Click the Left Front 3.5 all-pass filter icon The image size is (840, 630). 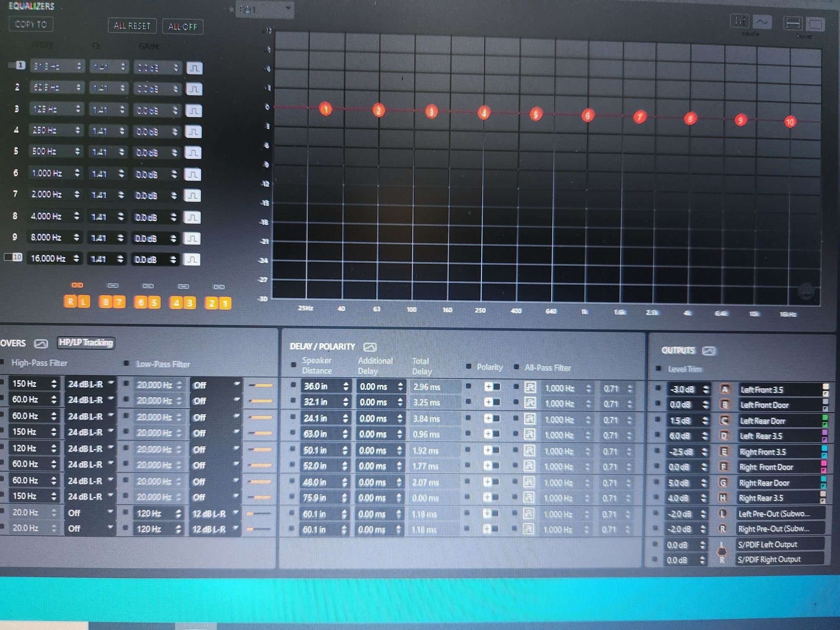coord(530,387)
